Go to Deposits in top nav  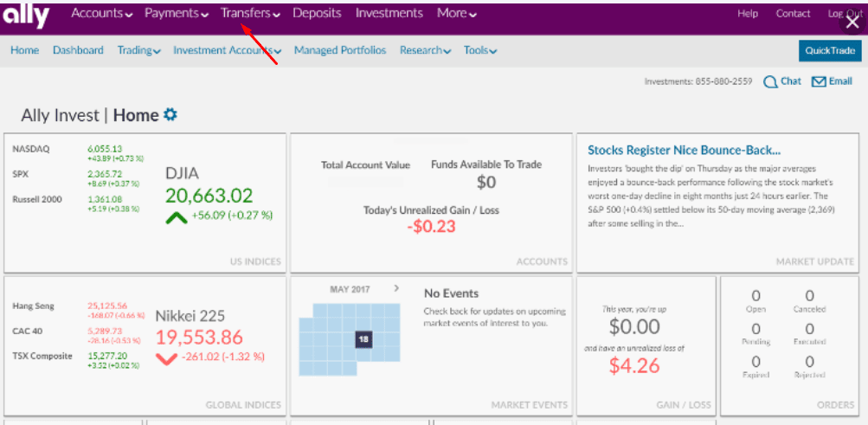[318, 13]
